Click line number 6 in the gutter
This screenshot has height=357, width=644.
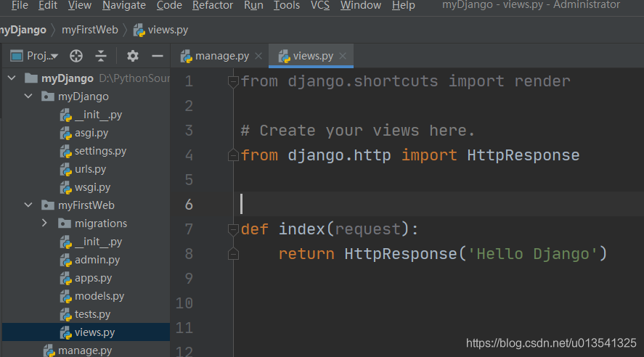[189, 205]
